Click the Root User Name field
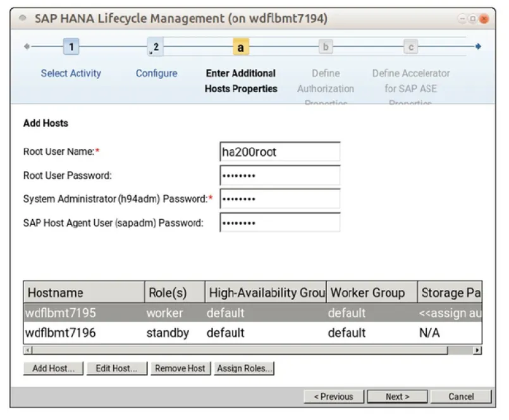Image resolution: width=509 pixels, height=420 pixels. pyautogui.click(x=280, y=152)
